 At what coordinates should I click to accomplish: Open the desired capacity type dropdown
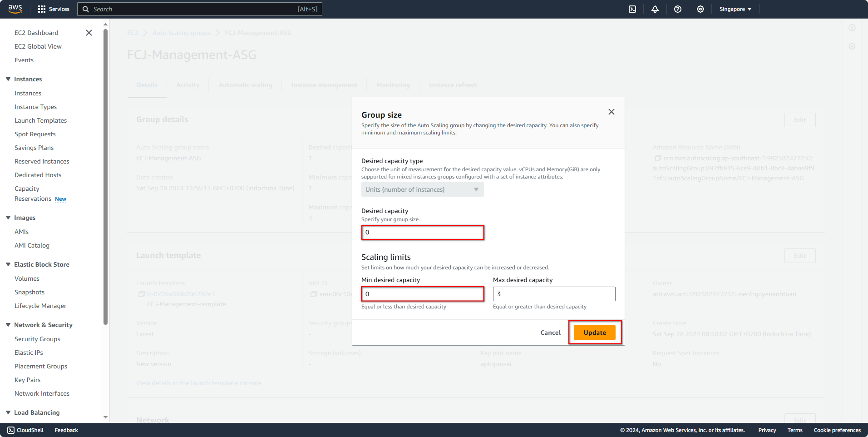[422, 189]
